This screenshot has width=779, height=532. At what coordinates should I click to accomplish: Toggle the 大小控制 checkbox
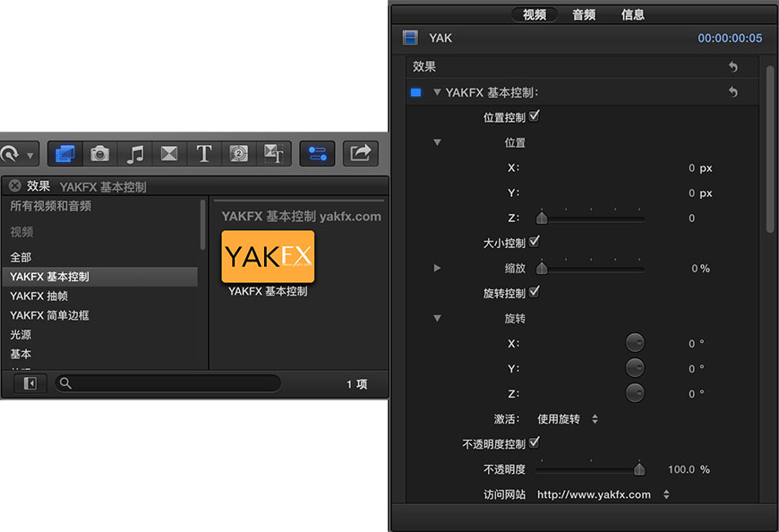535,242
